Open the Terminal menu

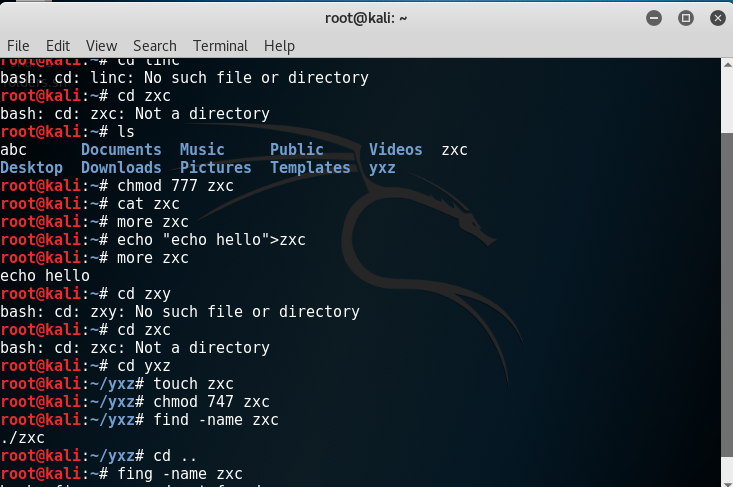[220, 46]
